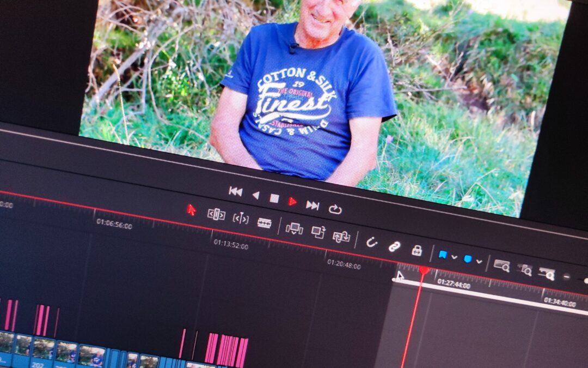Stop playback with the square stop button
The height and width of the screenshot is (368, 588).
click(x=274, y=198)
